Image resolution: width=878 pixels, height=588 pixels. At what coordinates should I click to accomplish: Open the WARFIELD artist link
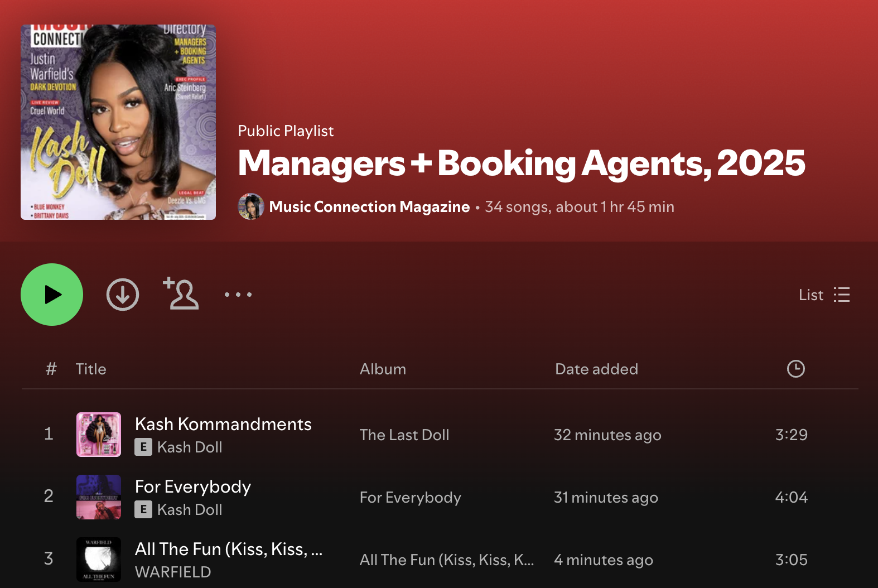[173, 572]
